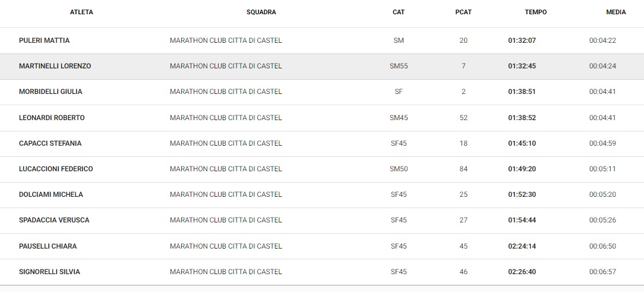The width and height of the screenshot is (644, 292).
Task: Open athlete PULERI MATTIA
Action: [45, 40]
